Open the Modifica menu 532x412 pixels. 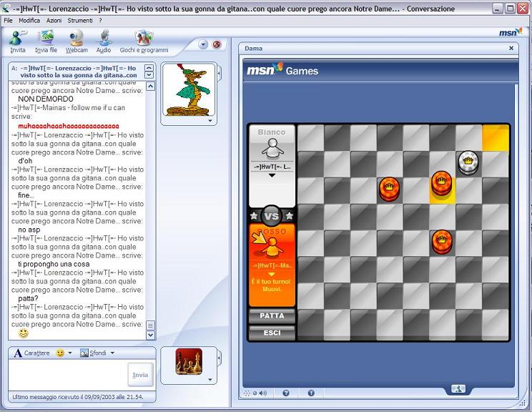pyautogui.click(x=29, y=20)
